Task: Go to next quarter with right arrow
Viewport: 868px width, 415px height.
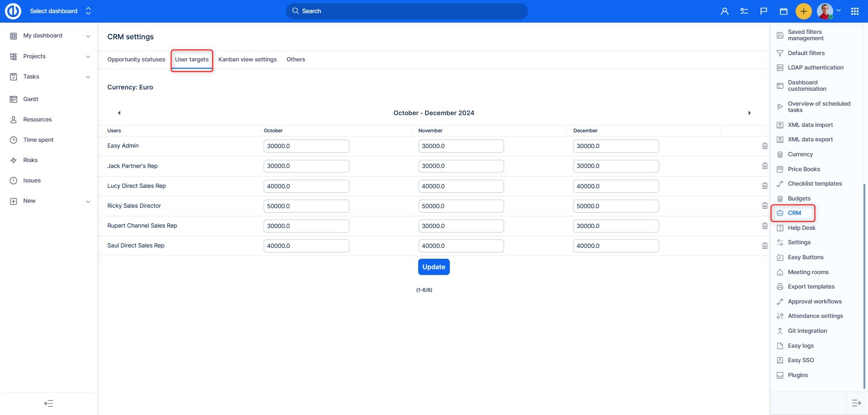Action: point(749,113)
